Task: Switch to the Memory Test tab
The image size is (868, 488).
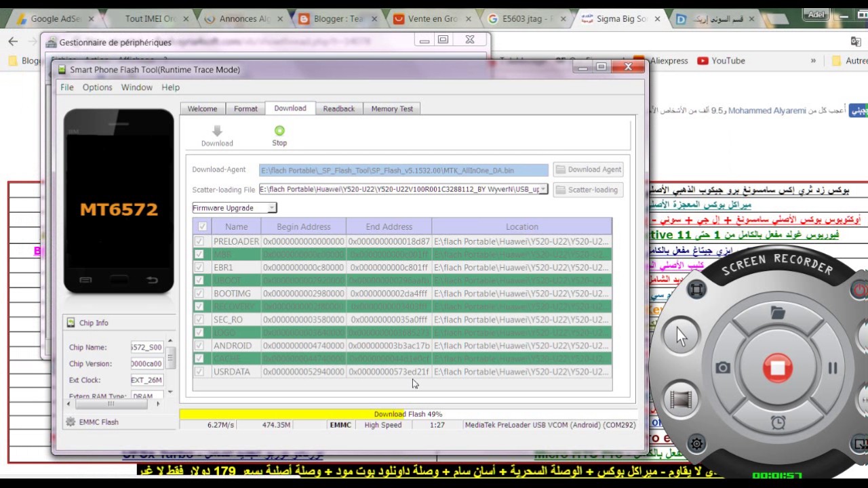Action: (x=392, y=108)
